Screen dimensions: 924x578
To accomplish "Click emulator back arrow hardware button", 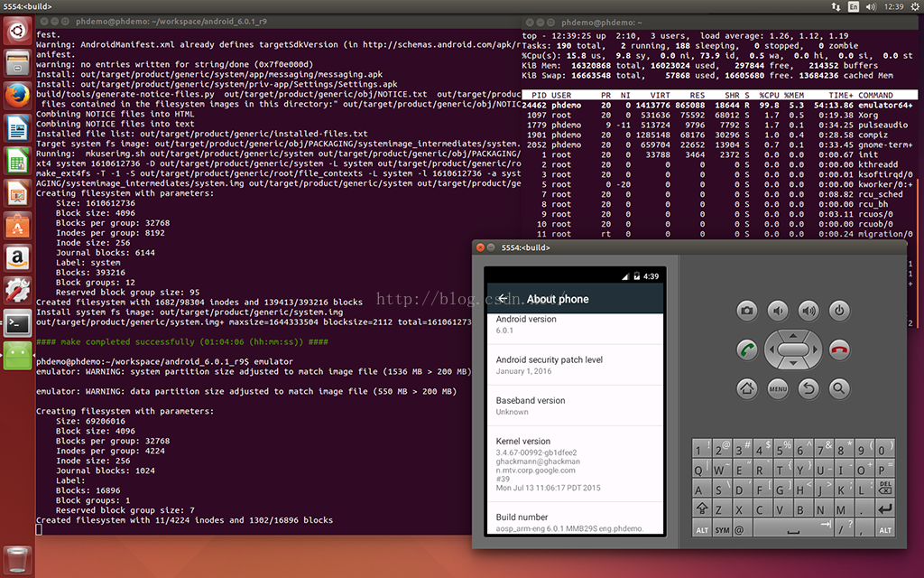I will tap(808, 388).
